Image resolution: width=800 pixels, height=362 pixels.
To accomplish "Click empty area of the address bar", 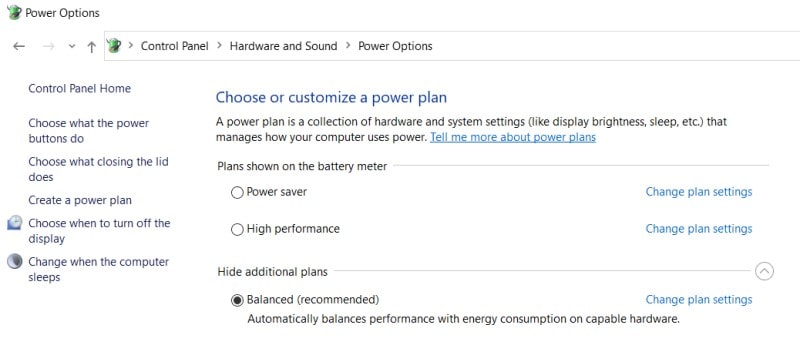I will tap(612, 46).
